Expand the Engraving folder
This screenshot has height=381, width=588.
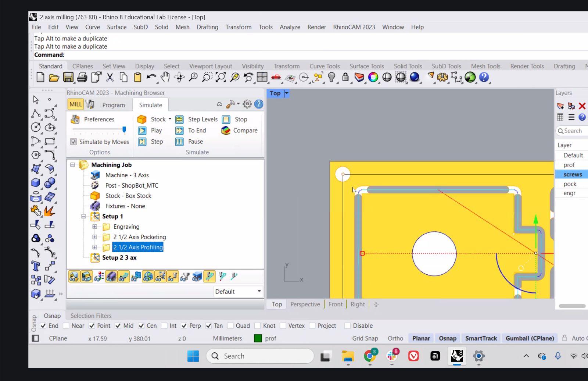point(94,227)
